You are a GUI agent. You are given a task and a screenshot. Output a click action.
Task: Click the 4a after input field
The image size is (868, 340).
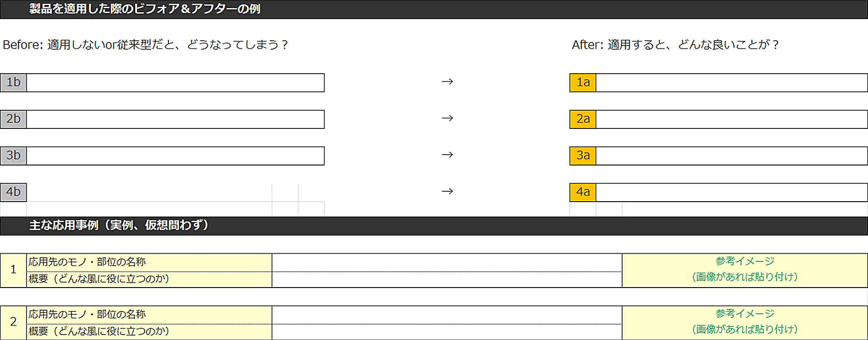point(732,193)
